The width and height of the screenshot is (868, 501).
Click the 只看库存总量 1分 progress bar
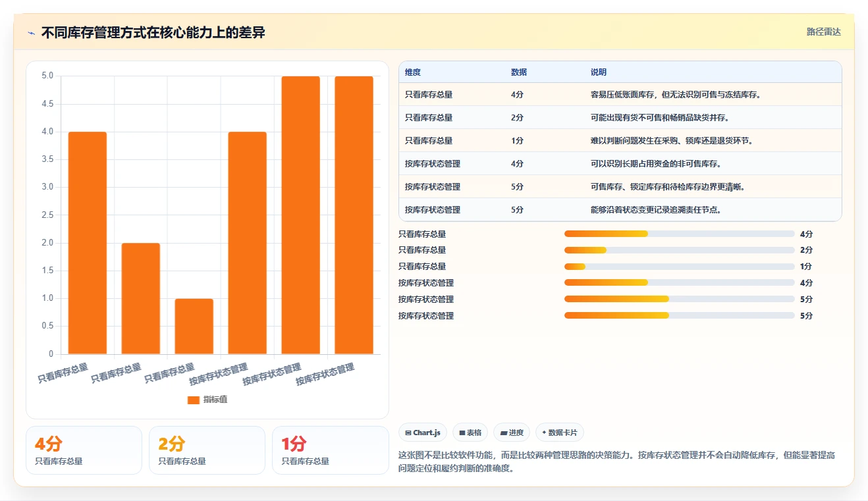click(x=680, y=267)
